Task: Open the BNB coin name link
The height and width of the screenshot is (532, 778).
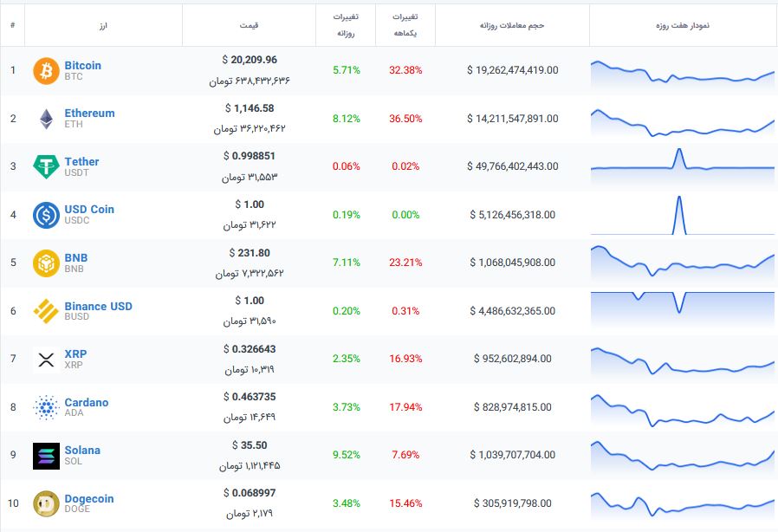Action: 76,257
